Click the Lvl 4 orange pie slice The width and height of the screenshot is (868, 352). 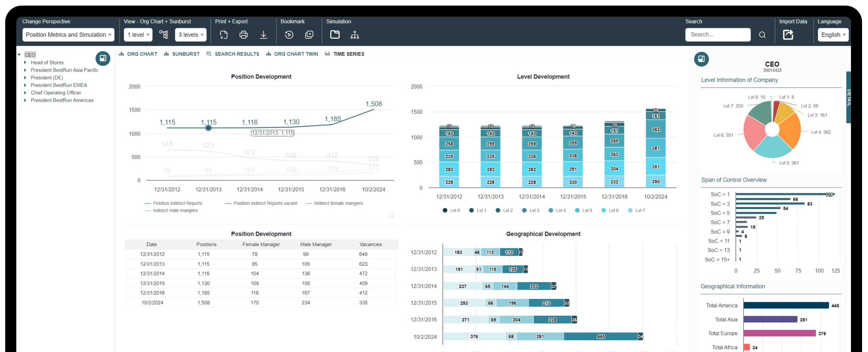coord(790,130)
